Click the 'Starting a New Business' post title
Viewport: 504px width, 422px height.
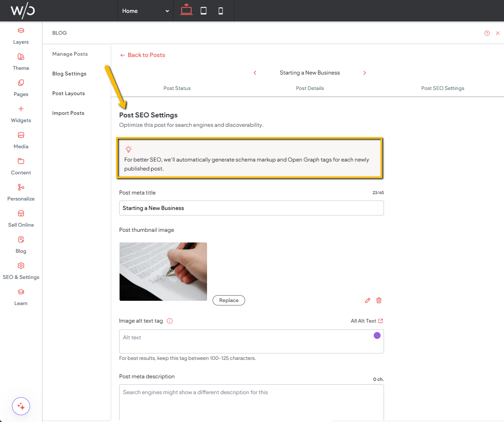309,73
